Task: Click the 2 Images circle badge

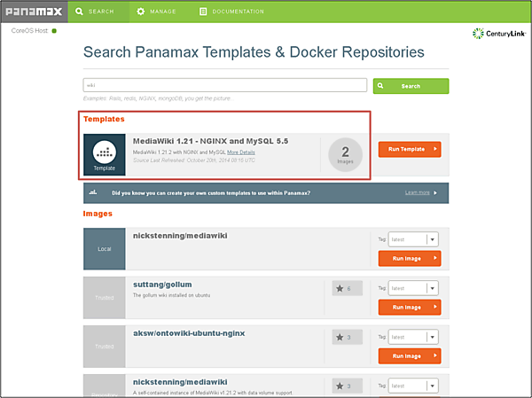Action: (x=345, y=154)
